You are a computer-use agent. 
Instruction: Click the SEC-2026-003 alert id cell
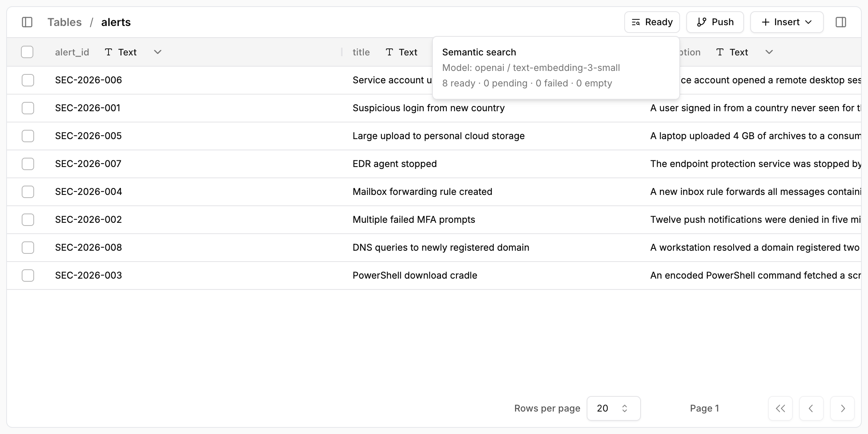(x=88, y=276)
